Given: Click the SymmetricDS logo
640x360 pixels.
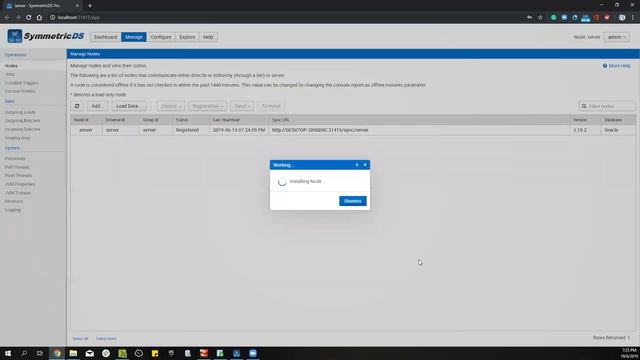Looking at the screenshot, I should click(45, 36).
